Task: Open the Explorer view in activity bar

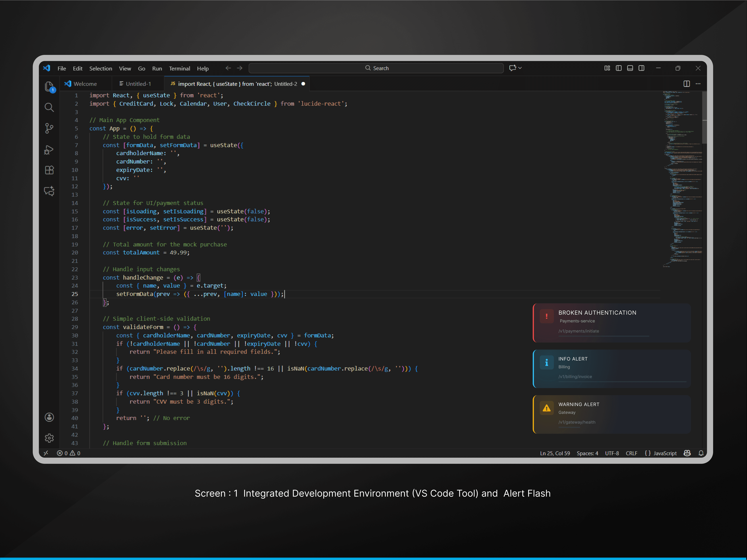Action: [49, 86]
